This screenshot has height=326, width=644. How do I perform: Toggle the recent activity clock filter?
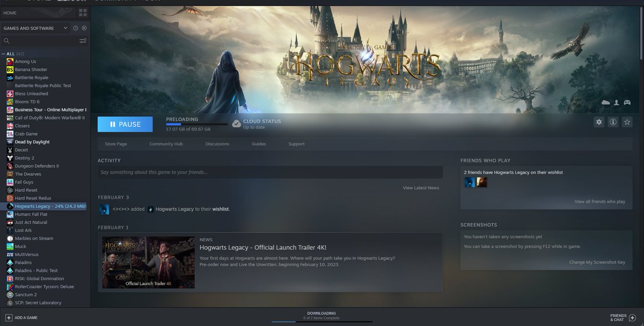pos(76,28)
